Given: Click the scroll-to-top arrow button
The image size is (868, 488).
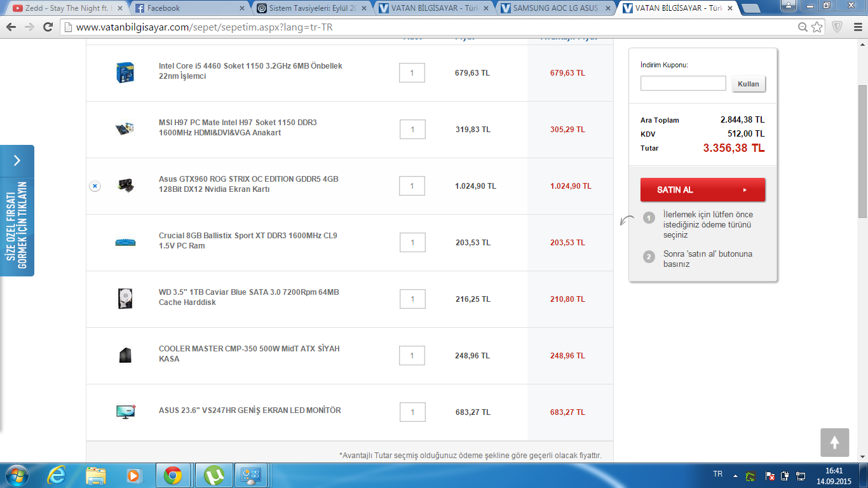Looking at the screenshot, I should 834,442.
